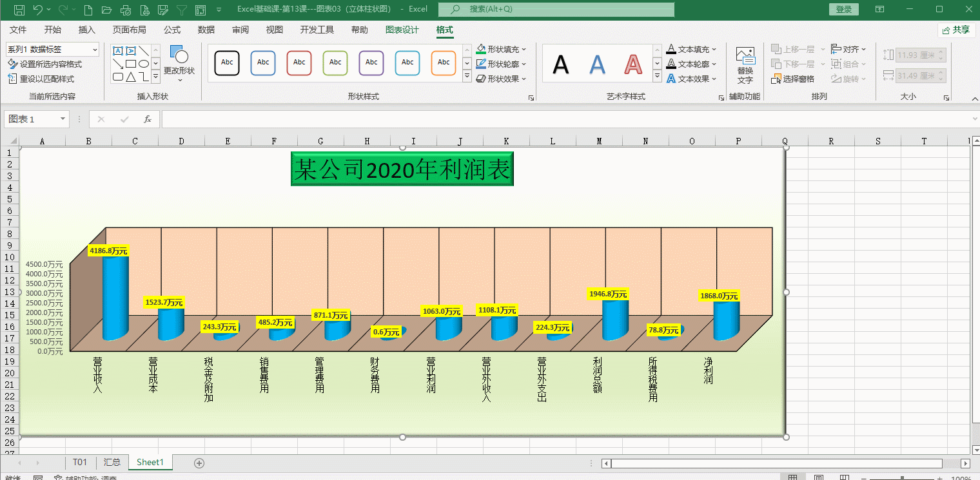Apply the orange-outlined Abc shape style

click(x=444, y=62)
